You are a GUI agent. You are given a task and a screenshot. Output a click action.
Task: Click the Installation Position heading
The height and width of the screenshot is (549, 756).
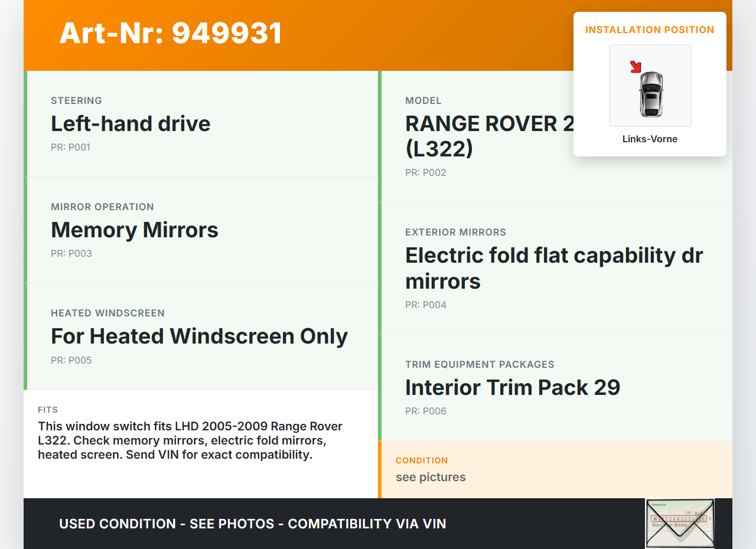click(x=650, y=30)
